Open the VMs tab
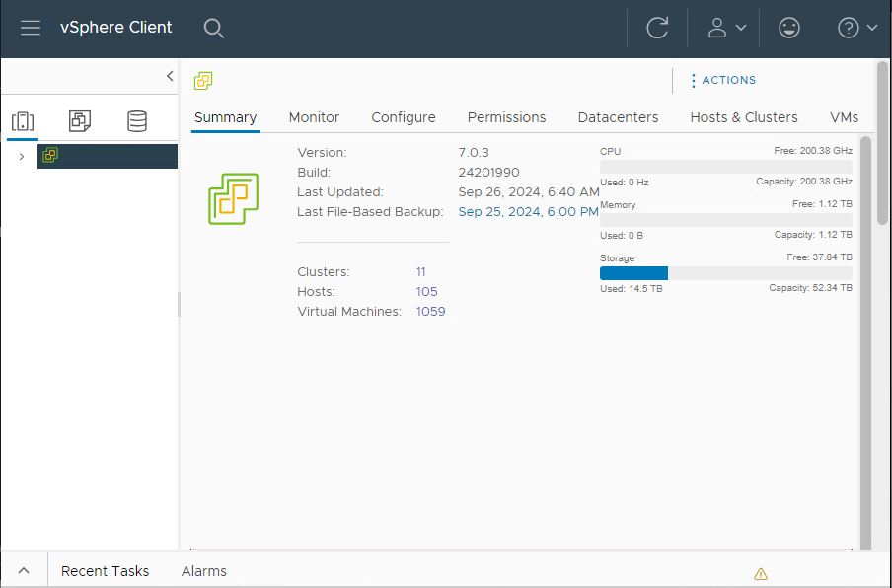The width and height of the screenshot is (892, 588). click(x=844, y=117)
